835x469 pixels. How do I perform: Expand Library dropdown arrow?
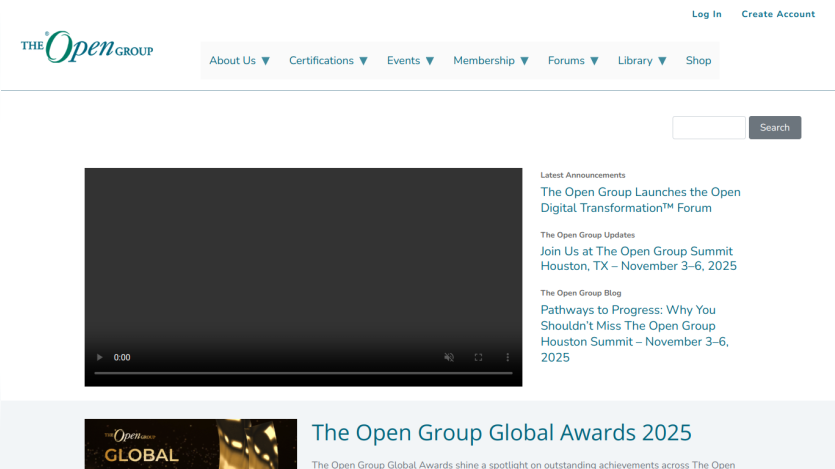click(x=662, y=61)
